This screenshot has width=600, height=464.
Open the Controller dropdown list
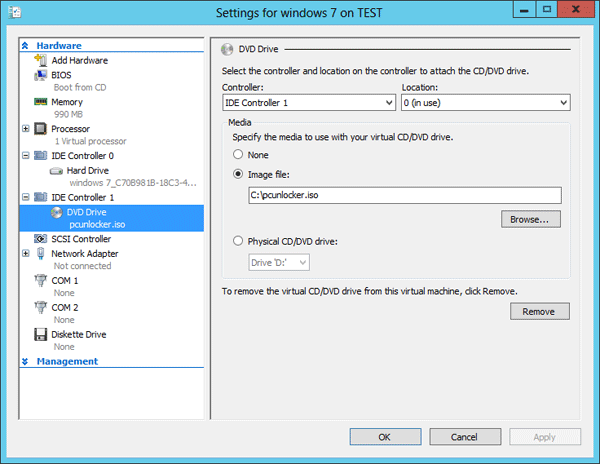pos(308,103)
